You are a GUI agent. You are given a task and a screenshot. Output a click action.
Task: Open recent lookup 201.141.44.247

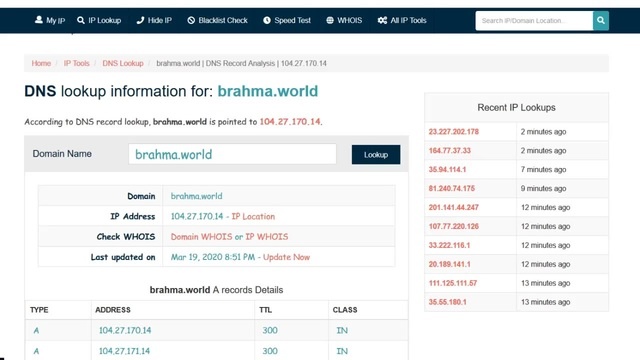[453, 207]
